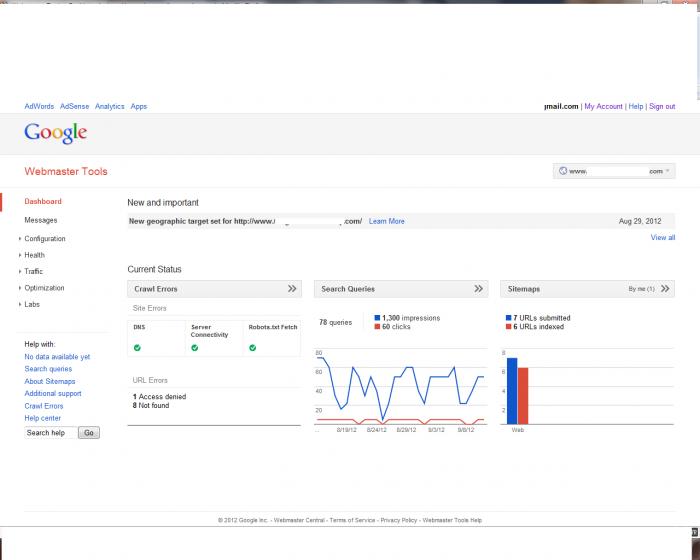Expand the Optimization menu

coord(44,288)
